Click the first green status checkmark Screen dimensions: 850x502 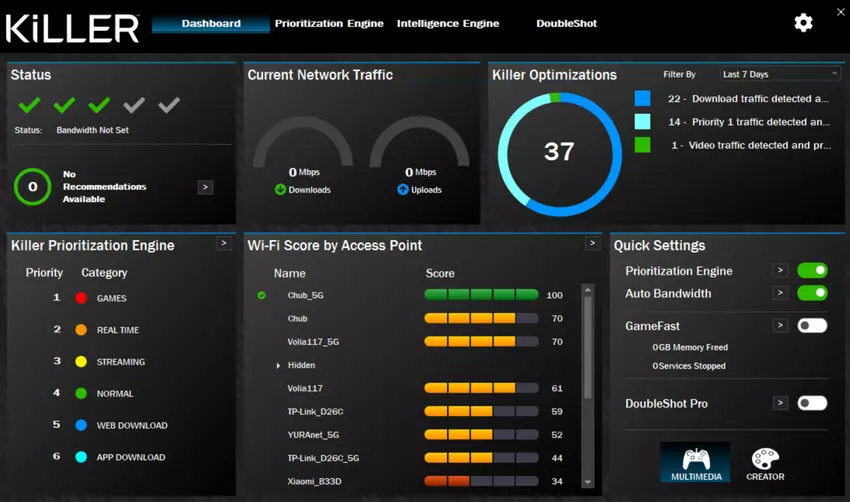(x=30, y=105)
